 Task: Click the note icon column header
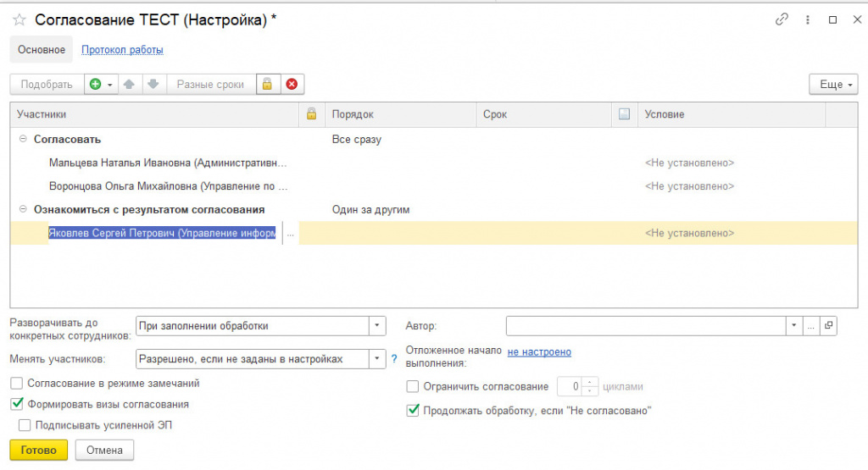coord(624,114)
